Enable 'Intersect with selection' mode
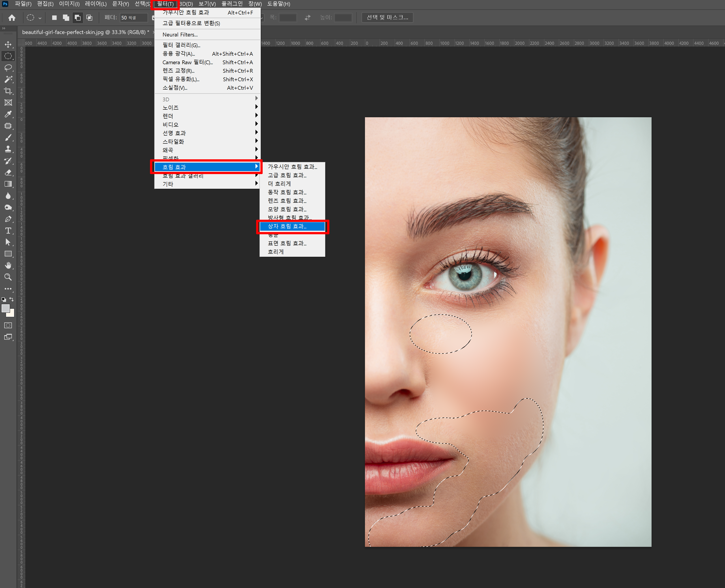 point(89,18)
